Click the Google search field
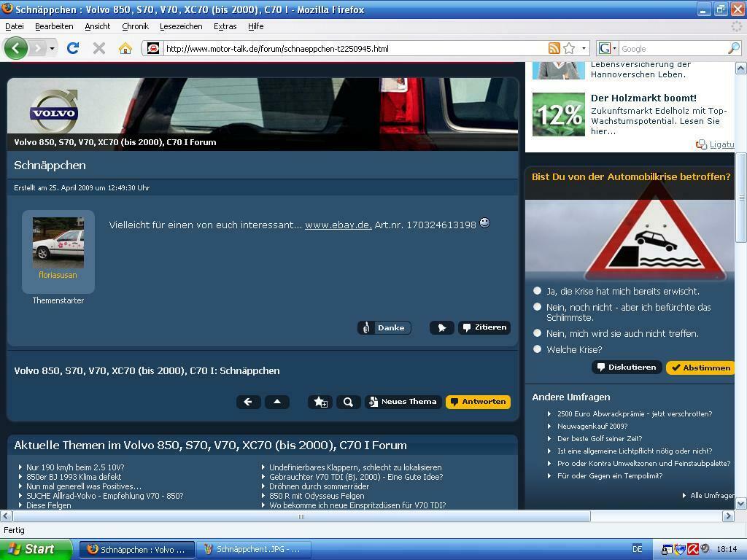The height and width of the screenshot is (560, 747). click(673, 49)
